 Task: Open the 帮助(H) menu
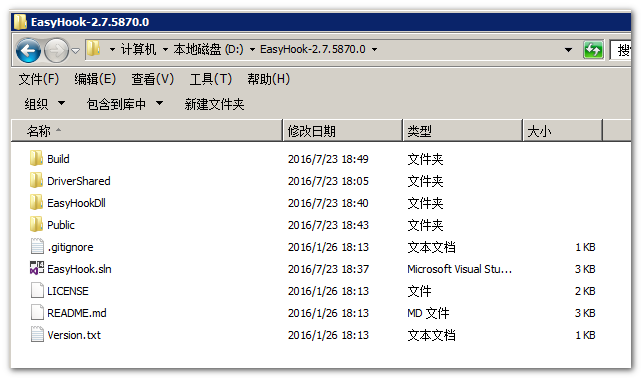coord(269,79)
